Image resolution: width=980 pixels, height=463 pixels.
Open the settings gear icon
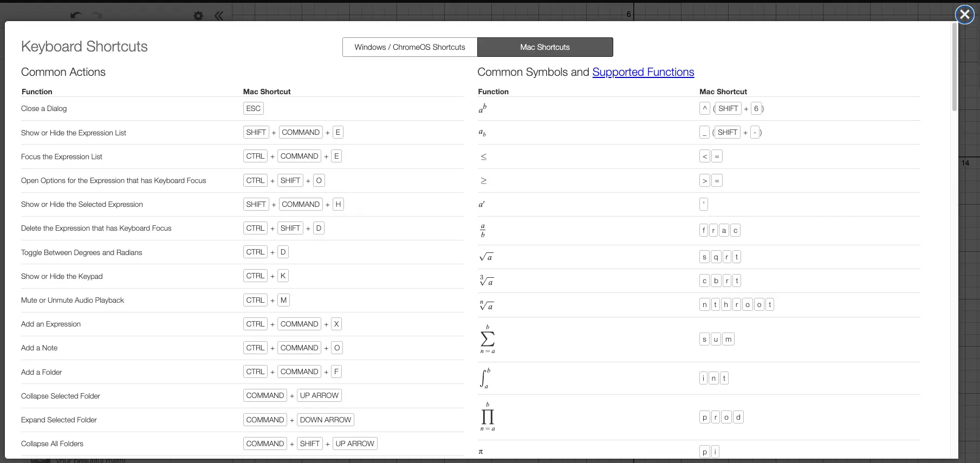click(x=198, y=16)
